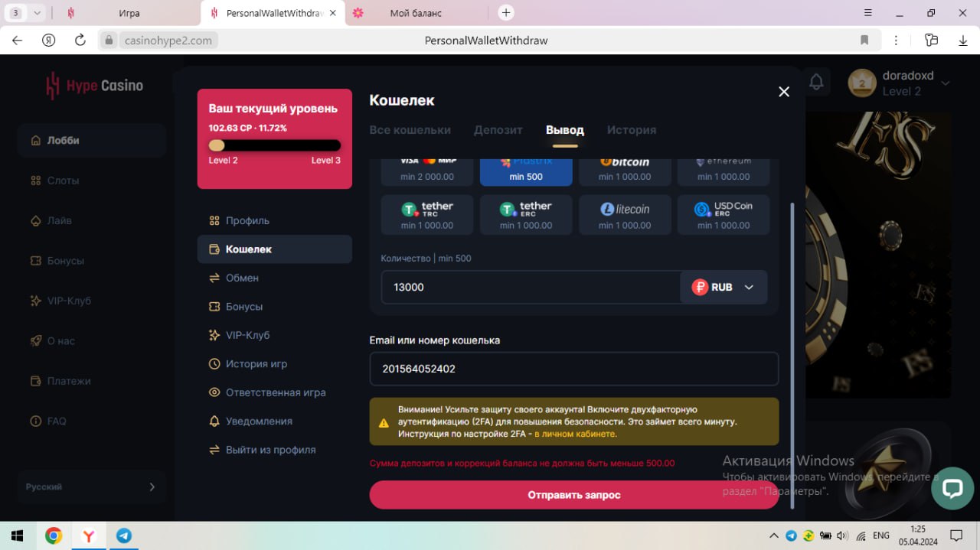
Task: Open browser downloads
Action: tap(962, 40)
